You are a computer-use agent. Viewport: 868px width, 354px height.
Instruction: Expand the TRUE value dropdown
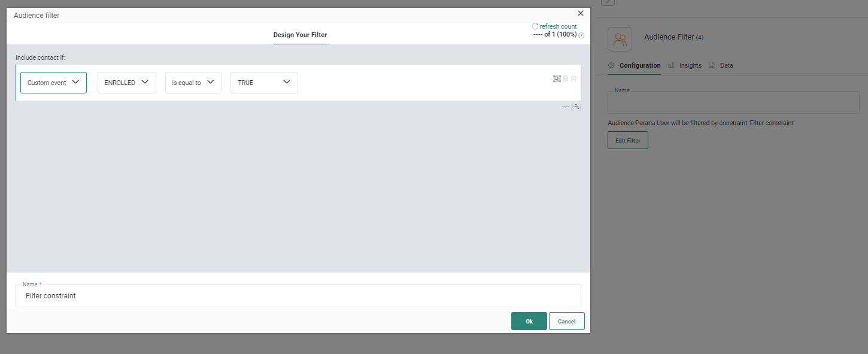point(264,83)
